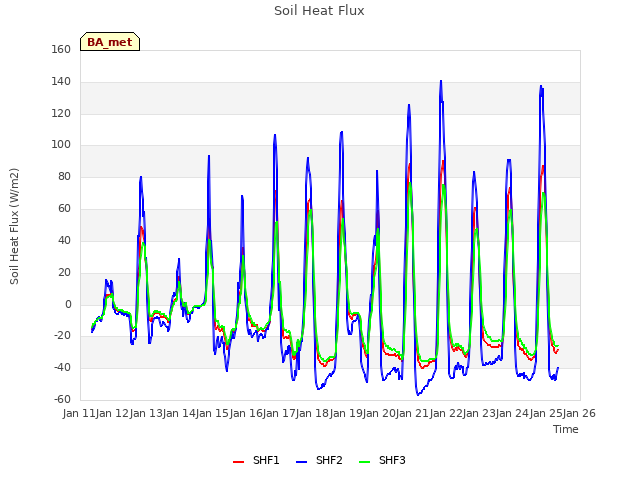Click the green SHF3 legend marker

click(364, 462)
